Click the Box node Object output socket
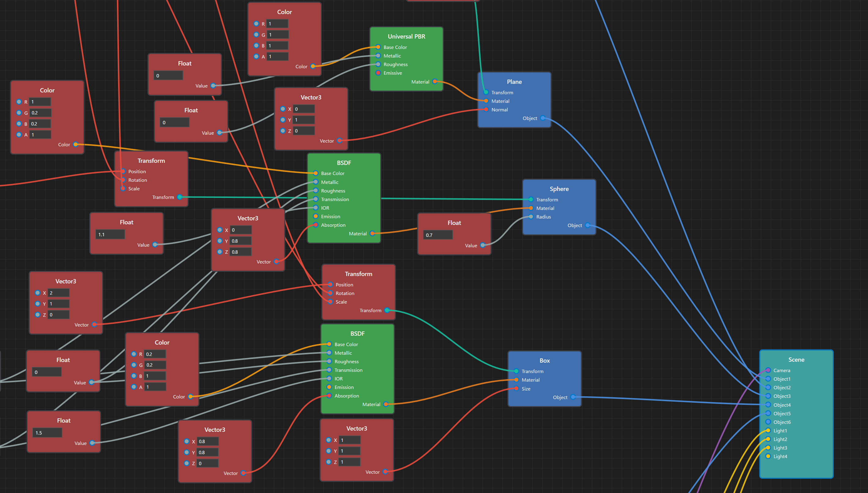868x493 pixels. (x=573, y=397)
